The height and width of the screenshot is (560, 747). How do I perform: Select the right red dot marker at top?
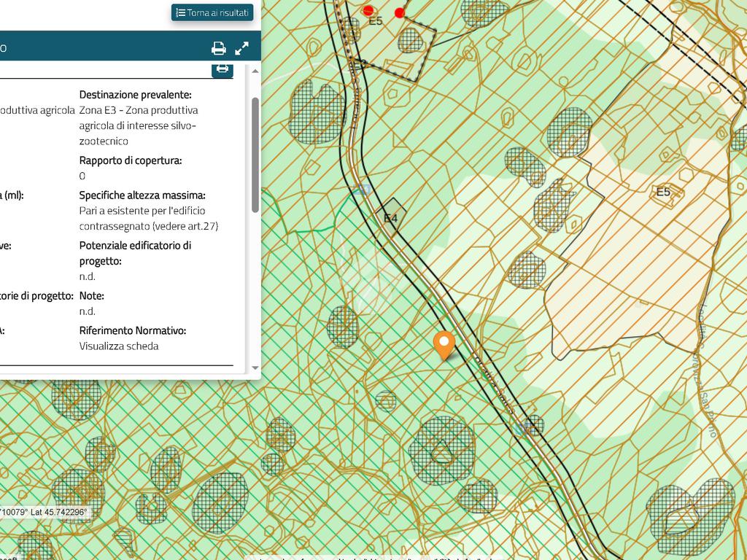[400, 12]
